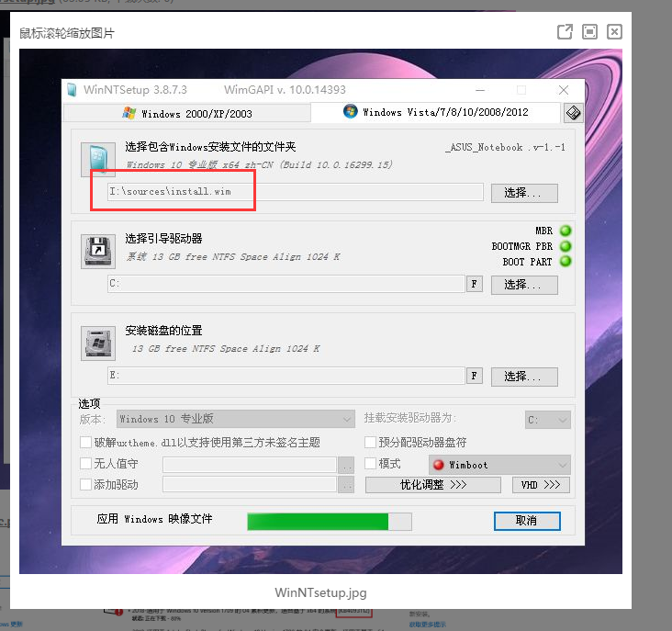
Task: Open the Wimboot mode dropdown
Action: [x=499, y=465]
